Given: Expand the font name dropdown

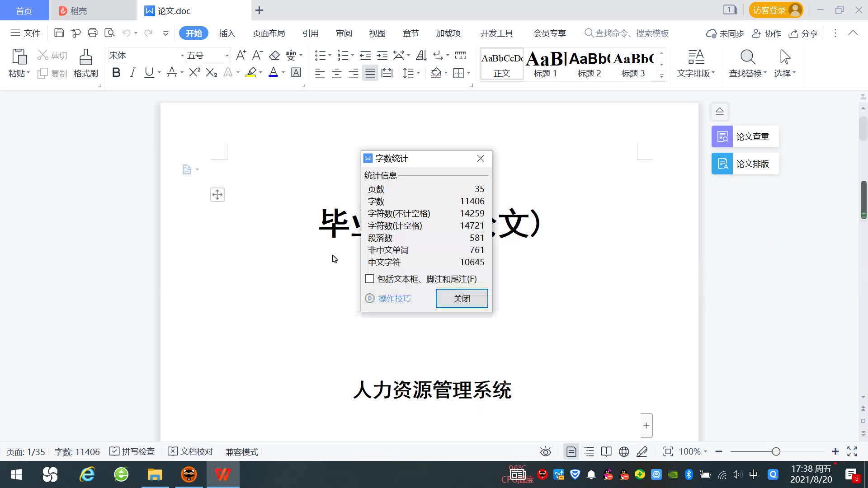Looking at the screenshot, I should pos(182,56).
